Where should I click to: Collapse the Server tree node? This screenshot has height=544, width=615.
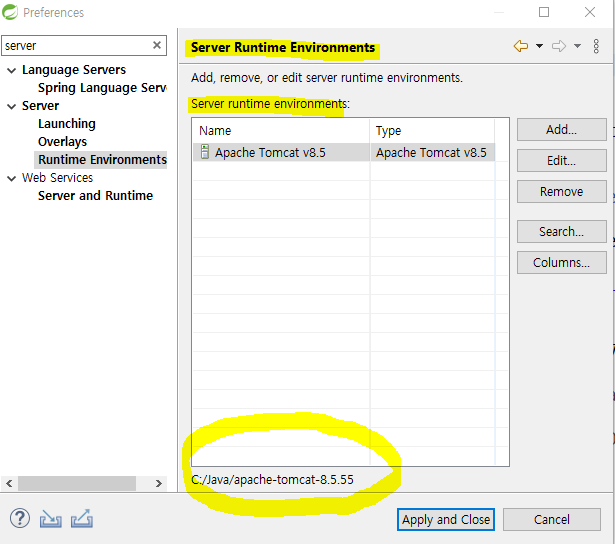click(12, 106)
